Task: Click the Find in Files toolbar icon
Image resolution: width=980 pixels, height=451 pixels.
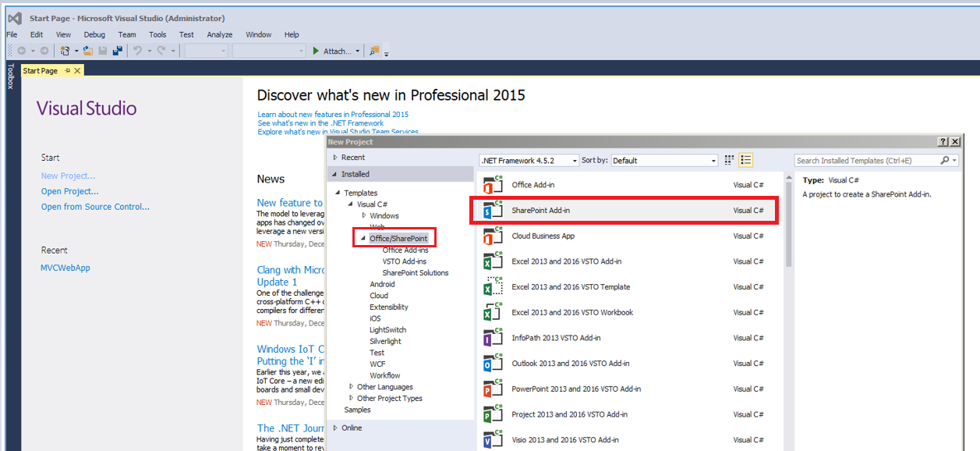Action: [374, 51]
